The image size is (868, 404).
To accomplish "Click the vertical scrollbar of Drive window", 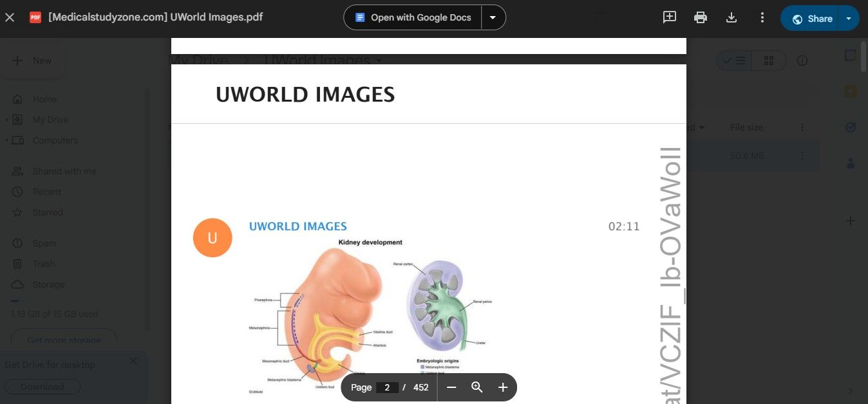I will point(863,57).
